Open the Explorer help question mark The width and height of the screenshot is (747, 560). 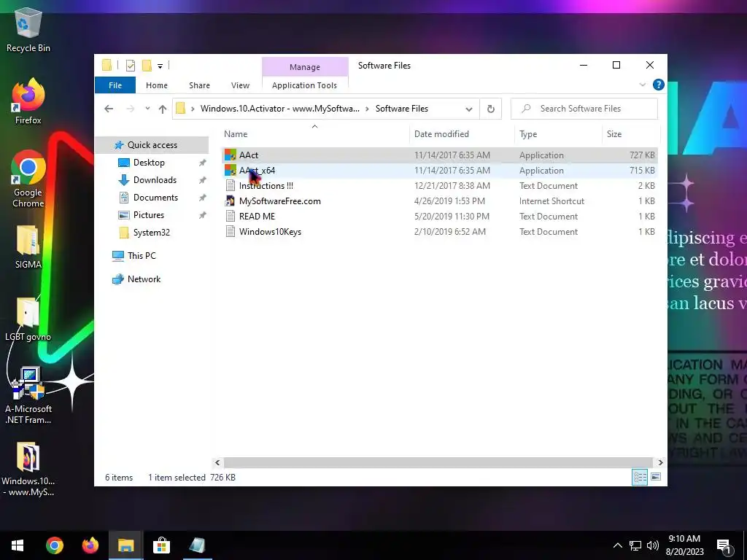click(659, 85)
